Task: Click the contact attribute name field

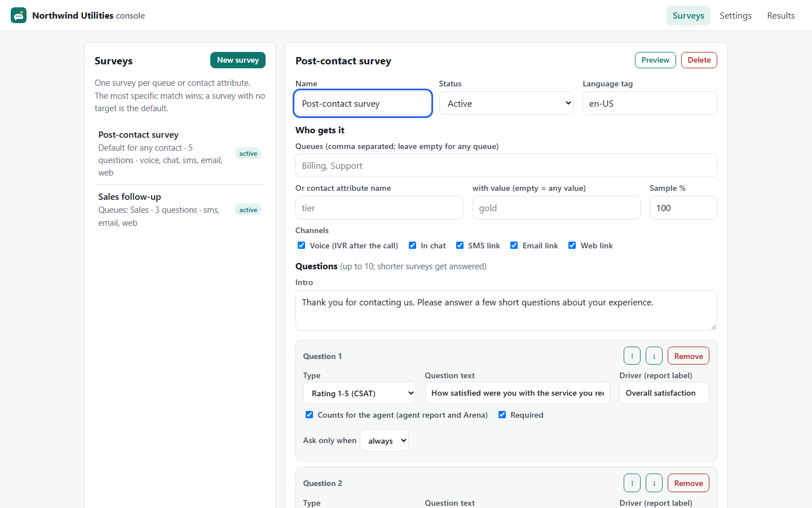Action: (x=379, y=208)
